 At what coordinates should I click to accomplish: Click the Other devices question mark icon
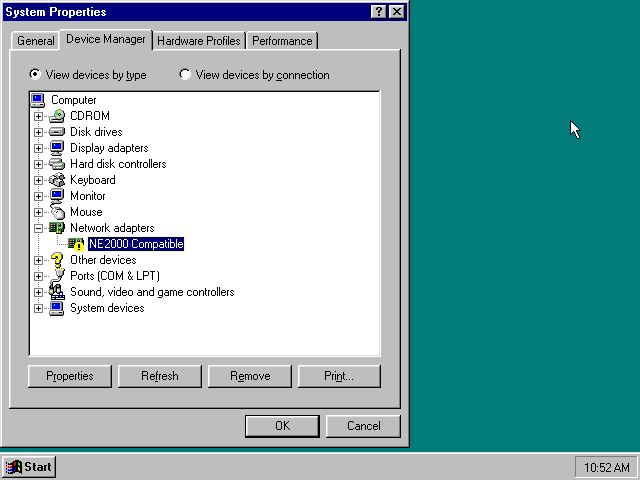pos(57,260)
